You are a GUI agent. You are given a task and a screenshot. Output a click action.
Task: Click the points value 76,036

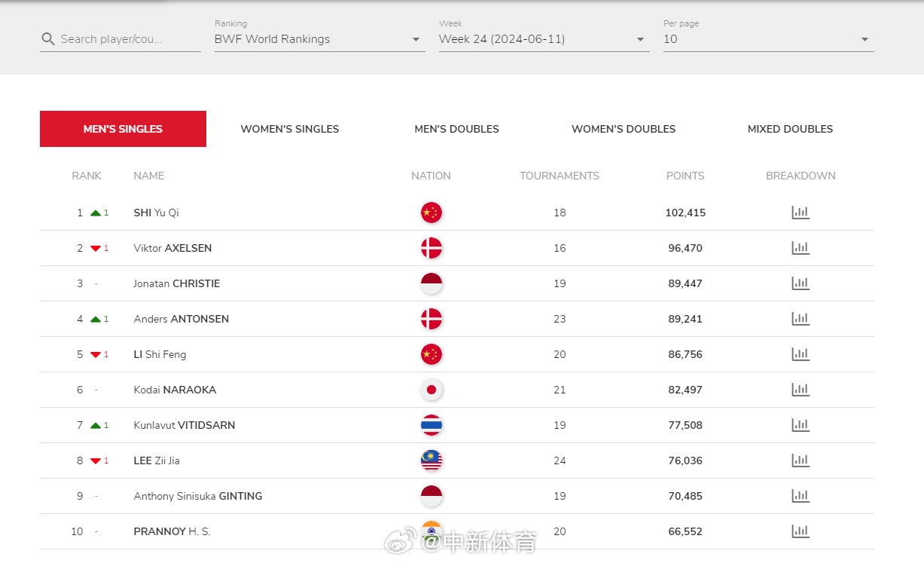pos(685,460)
